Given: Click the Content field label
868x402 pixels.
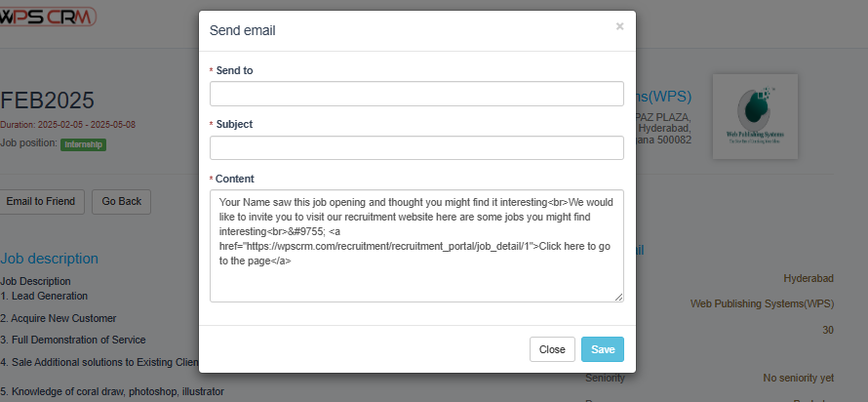Looking at the screenshot, I should point(235,179).
